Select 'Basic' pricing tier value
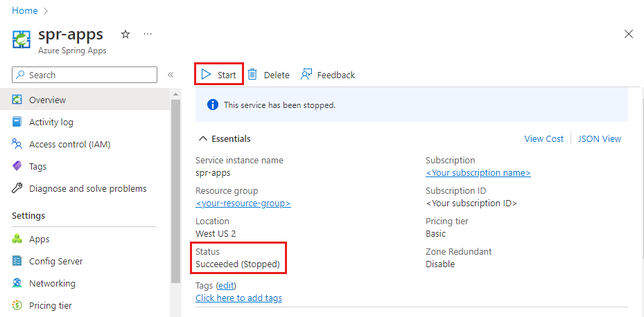The image size is (644, 317). [435, 234]
